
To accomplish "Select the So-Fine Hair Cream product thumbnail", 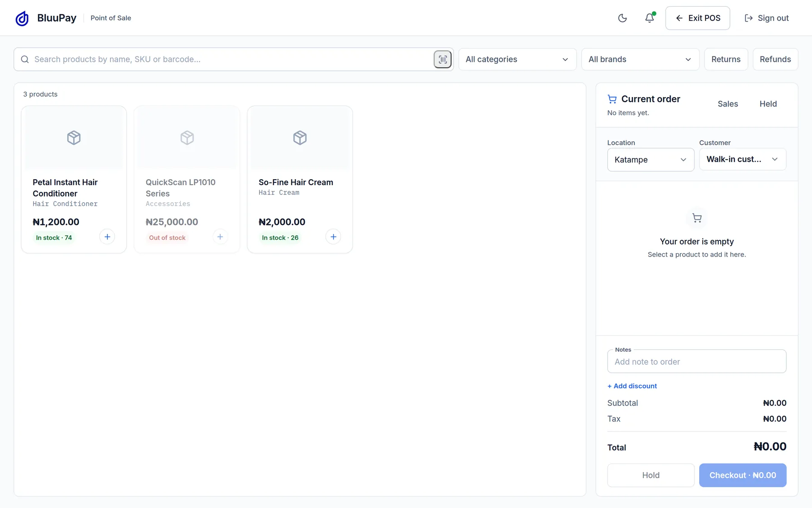I will click(300, 138).
